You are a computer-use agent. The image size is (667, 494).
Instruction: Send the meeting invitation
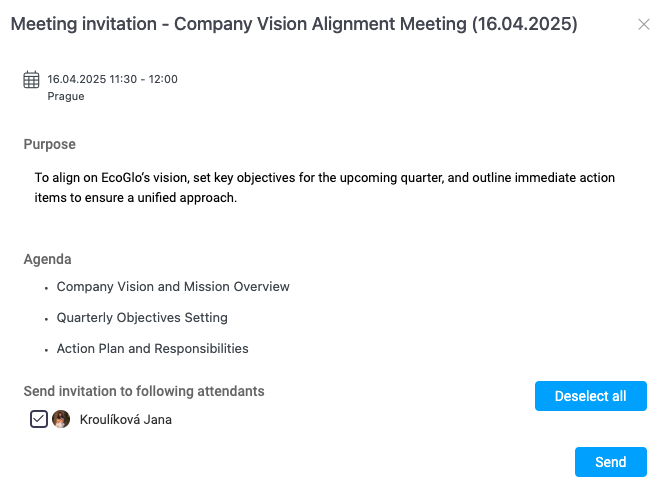(x=610, y=462)
